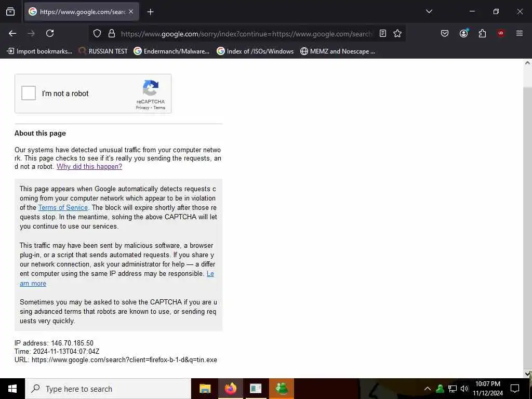Open taskbar clock showing 10:07 PM
The image size is (532, 399).
coord(488,389)
